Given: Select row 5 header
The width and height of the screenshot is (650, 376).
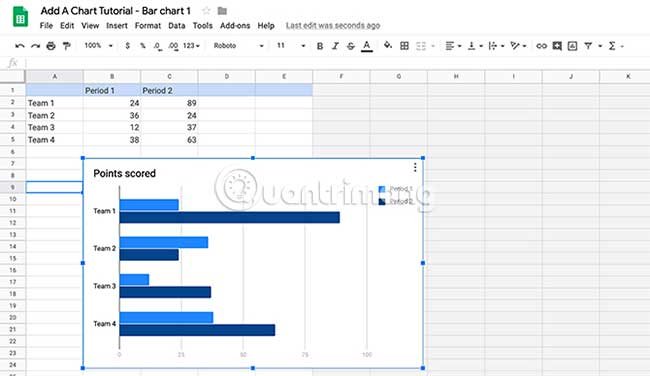Looking at the screenshot, I should [12, 140].
